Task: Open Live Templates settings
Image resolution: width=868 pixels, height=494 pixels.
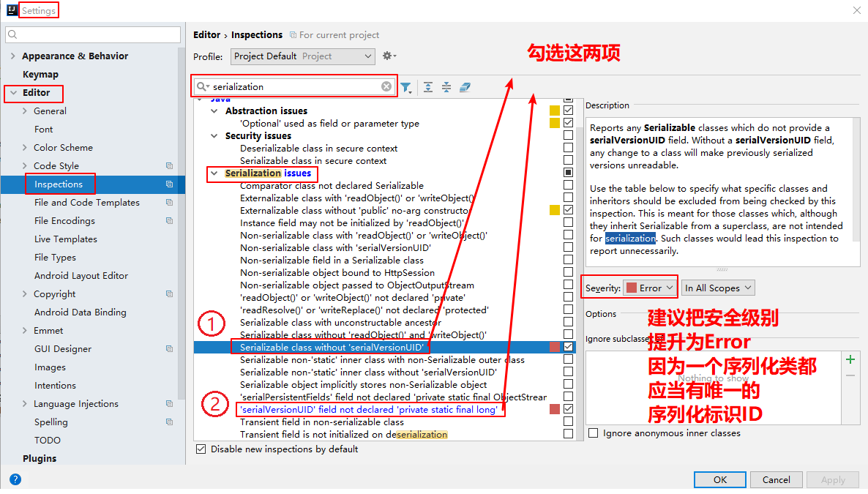Action: coord(65,239)
